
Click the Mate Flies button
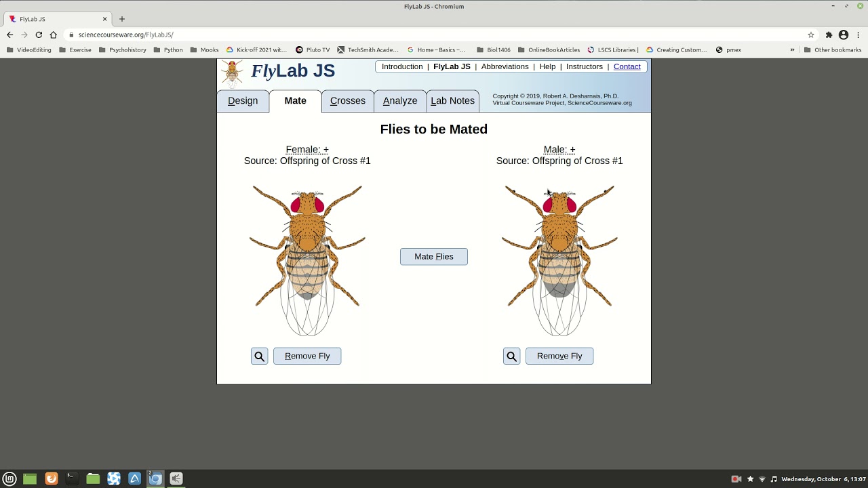click(434, 256)
